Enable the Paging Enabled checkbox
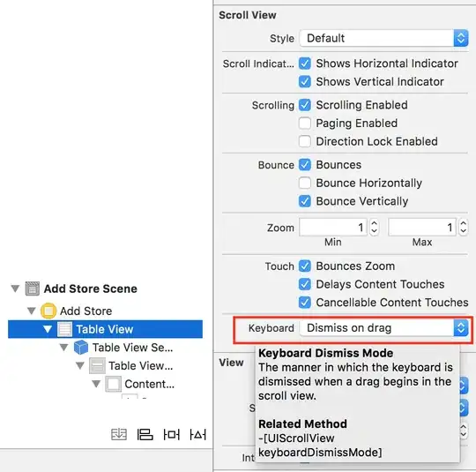Screen dimensions: 476x472 (x=304, y=124)
